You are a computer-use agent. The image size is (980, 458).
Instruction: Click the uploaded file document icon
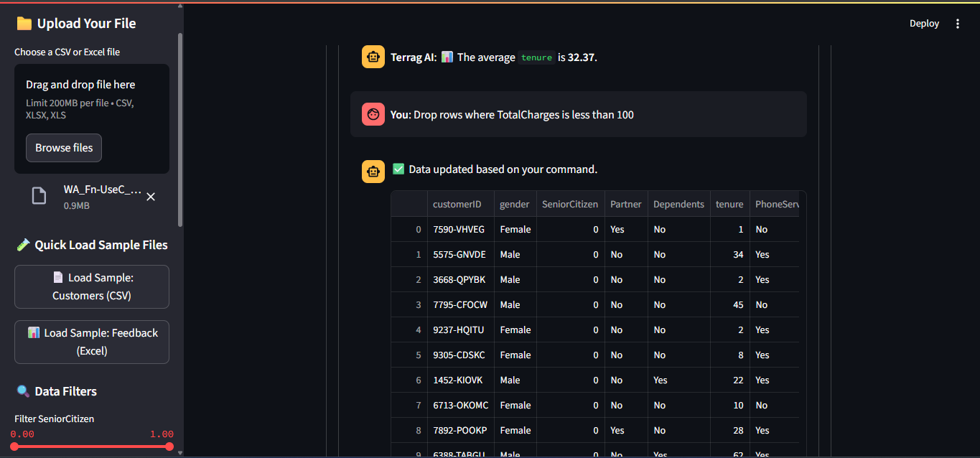tap(39, 196)
